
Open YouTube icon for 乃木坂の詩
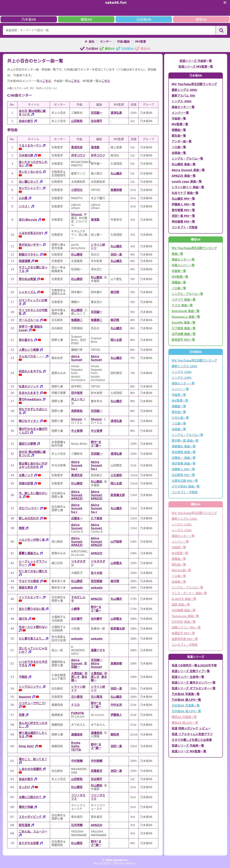[x=39, y=155]
